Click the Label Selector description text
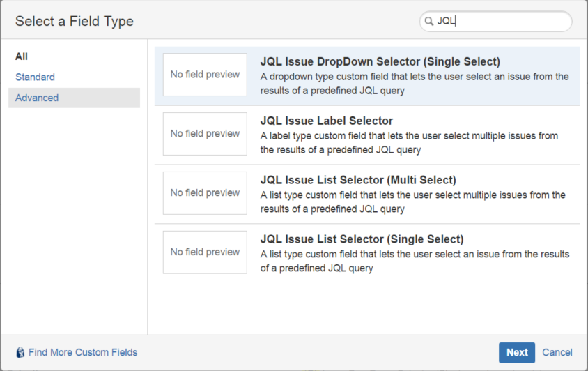The width and height of the screenshot is (588, 371). [x=408, y=143]
